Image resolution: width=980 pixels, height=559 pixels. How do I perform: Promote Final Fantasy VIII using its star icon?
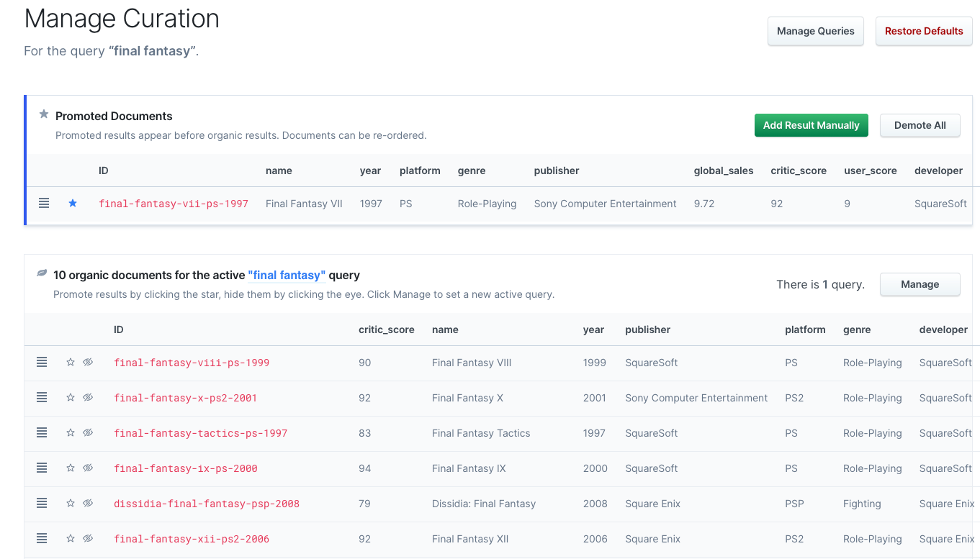pyautogui.click(x=70, y=362)
